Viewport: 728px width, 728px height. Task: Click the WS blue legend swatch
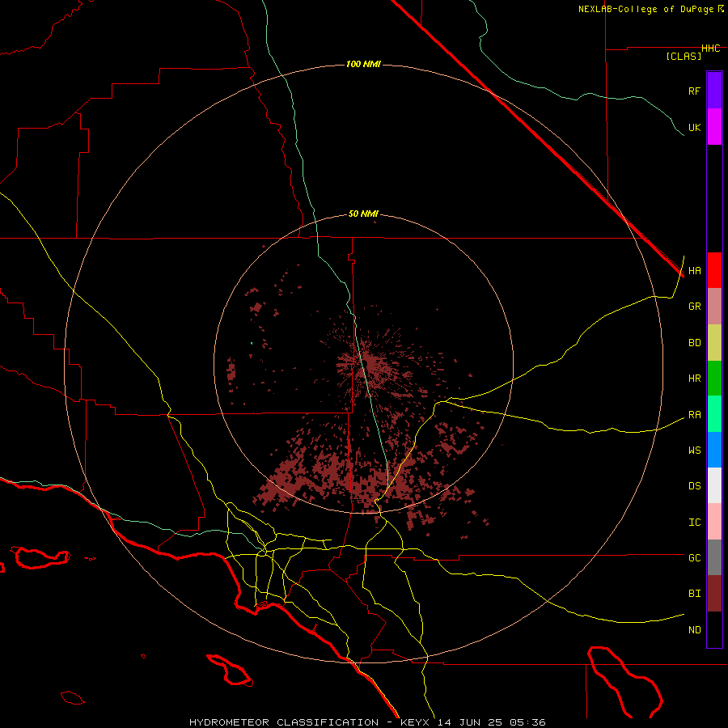pos(714,450)
